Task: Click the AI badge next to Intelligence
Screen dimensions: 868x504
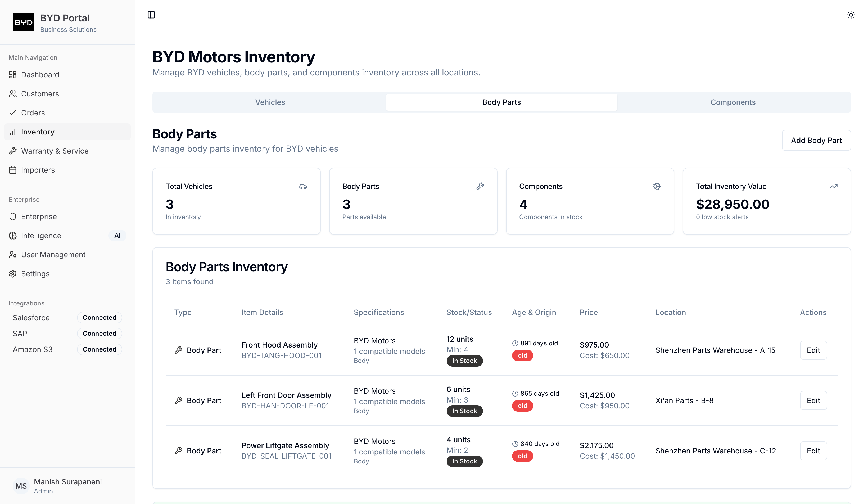Action: coord(117,236)
